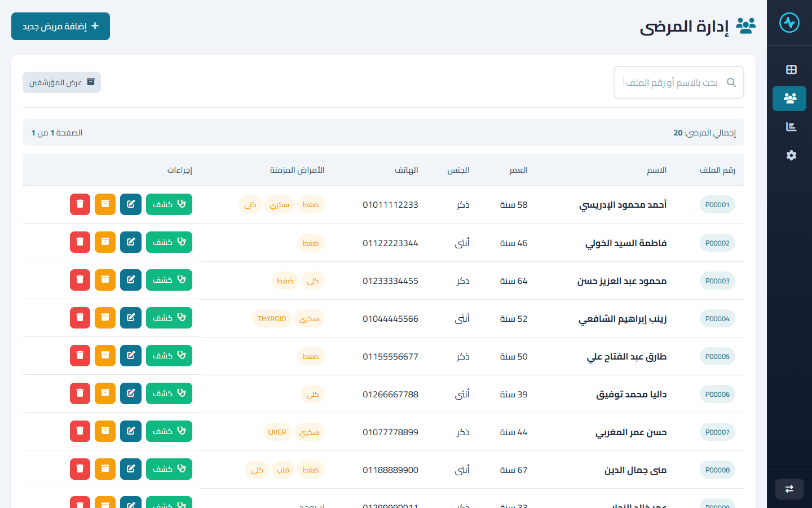Click قلب tag for منى جمال الدين
The width and height of the screenshot is (812, 508).
pyautogui.click(x=283, y=470)
